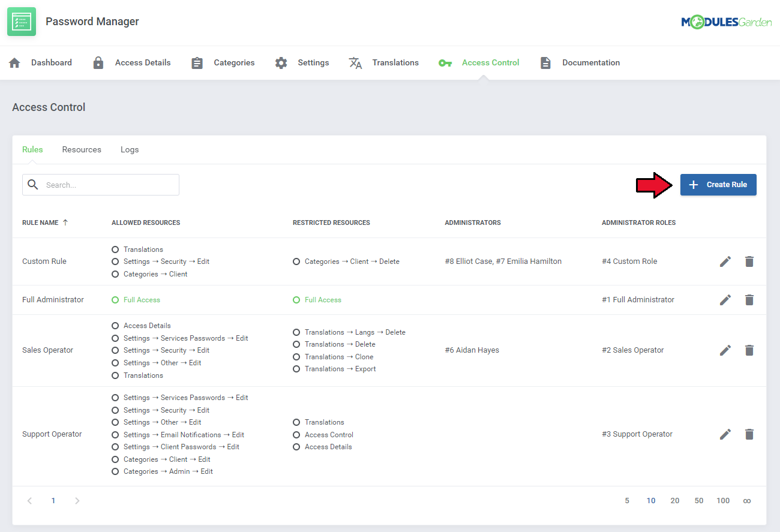Open the ModulesGarden logo link
This screenshot has height=532, width=780.
[726, 22]
